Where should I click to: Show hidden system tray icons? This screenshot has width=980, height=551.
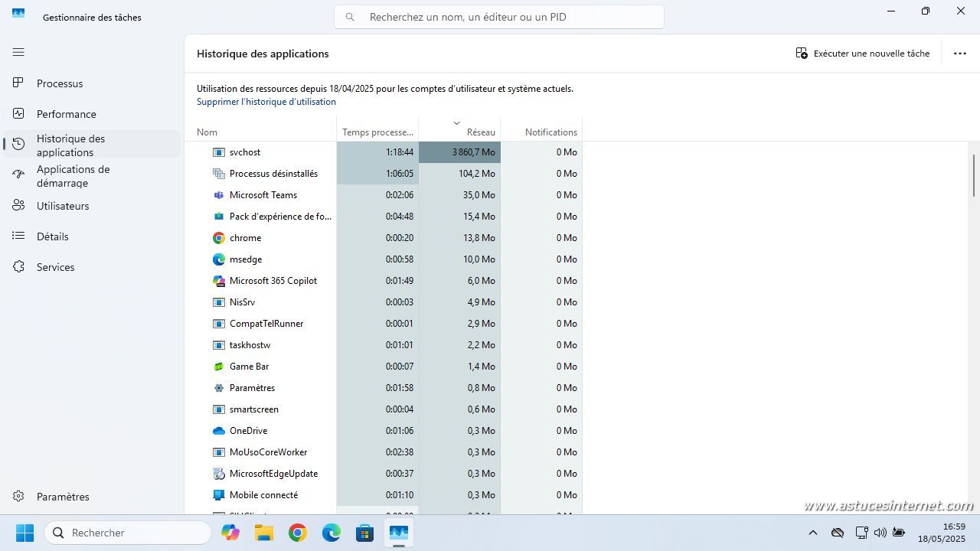coord(813,533)
